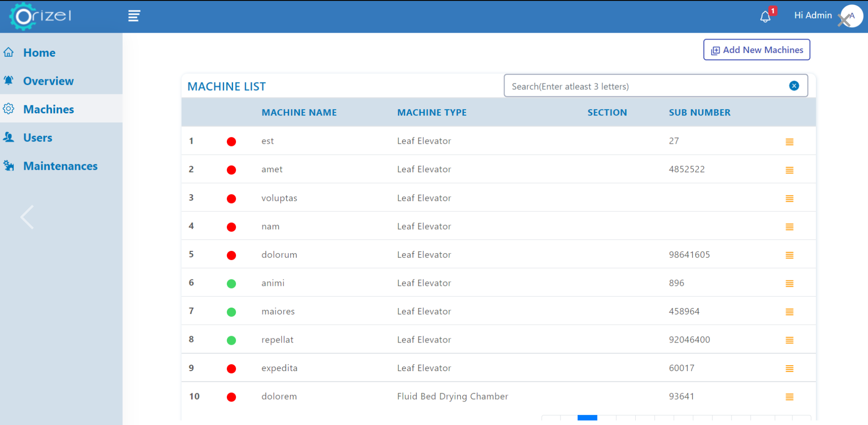Click the Add New Machines button

(x=756, y=50)
